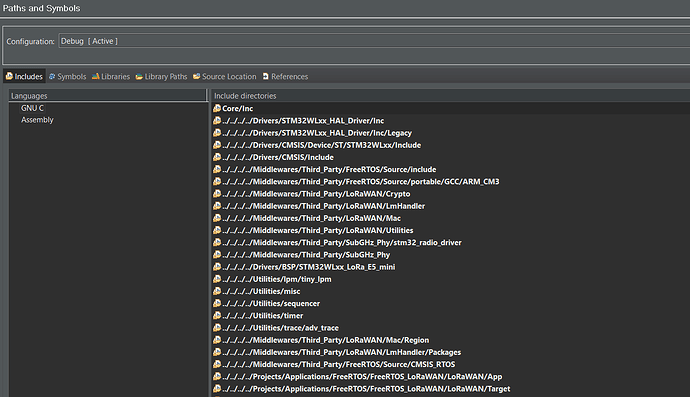Select Third_Party/LoRaWAN/Utilities path text
690x397 pixels.
(318, 230)
